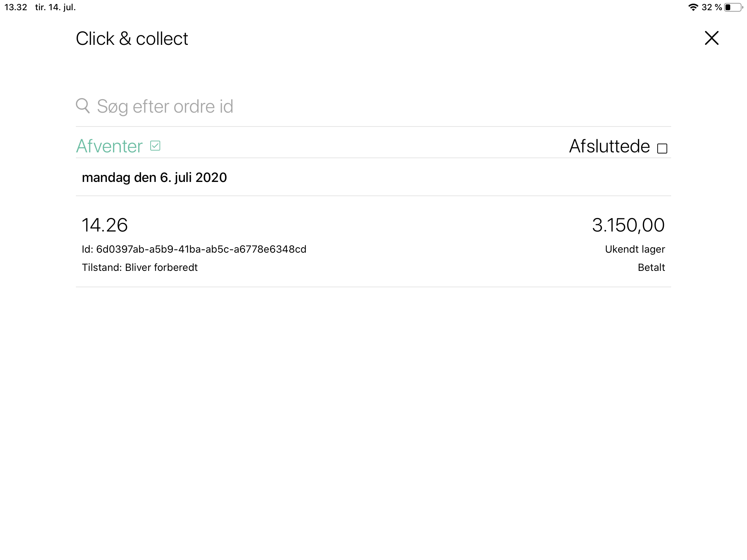
Task: Select the 'mandag den 6. juli 2020' header
Action: click(x=154, y=178)
